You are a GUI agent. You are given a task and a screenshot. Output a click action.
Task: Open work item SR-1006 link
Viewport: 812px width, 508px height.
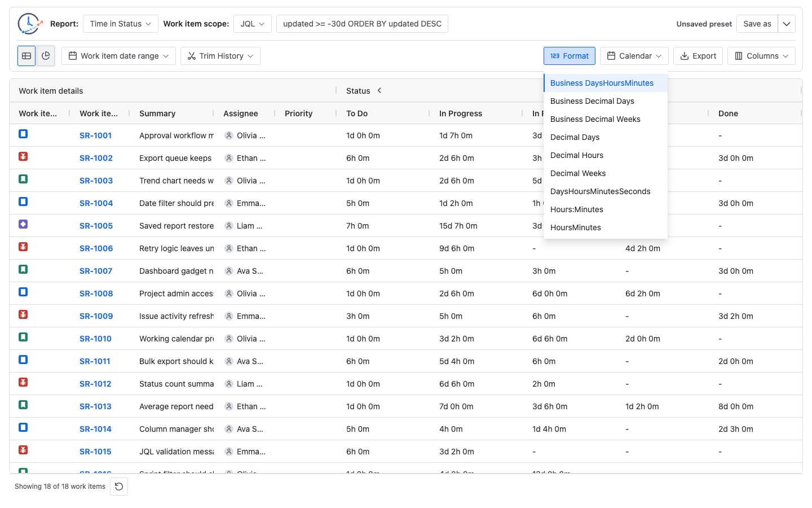point(96,248)
